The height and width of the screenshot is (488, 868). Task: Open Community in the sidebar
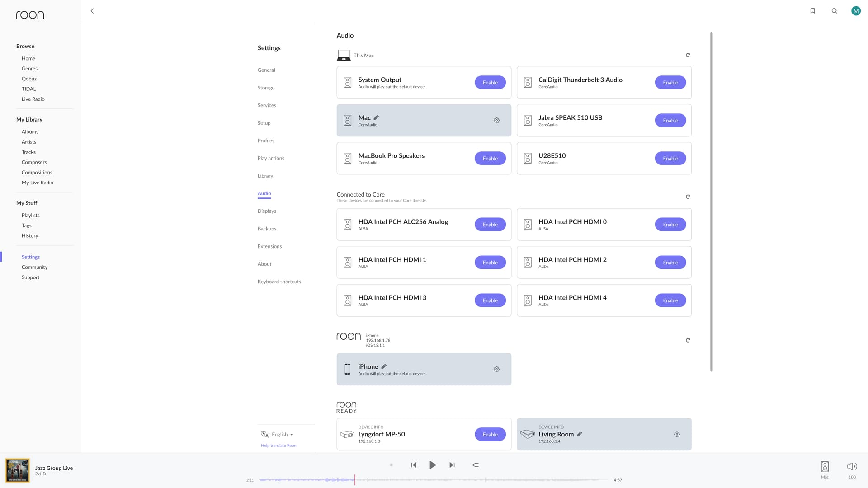pos(34,267)
